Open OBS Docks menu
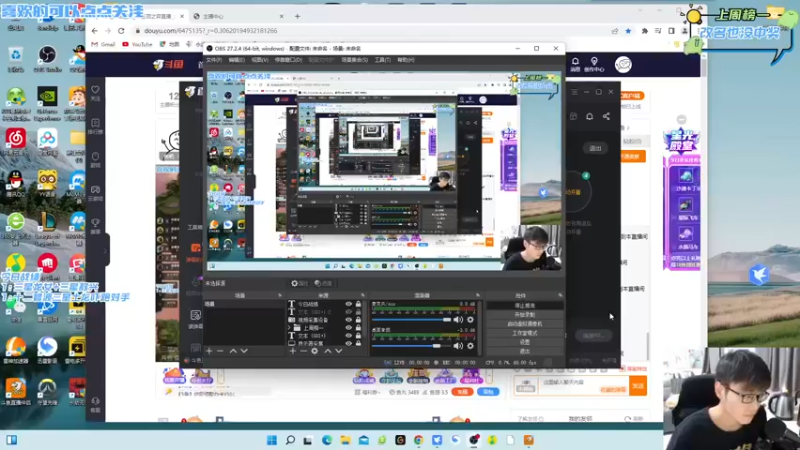This screenshot has height=450, width=800. coord(288,60)
